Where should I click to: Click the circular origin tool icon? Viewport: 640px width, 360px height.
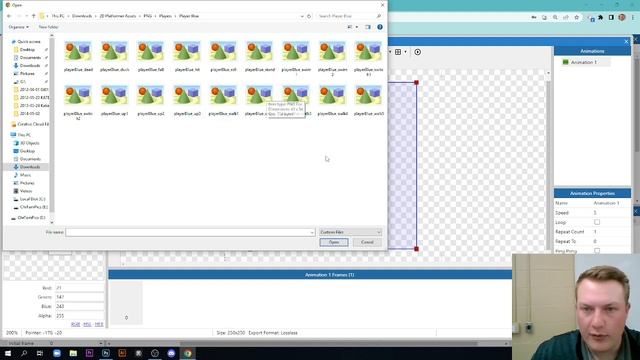(418, 52)
